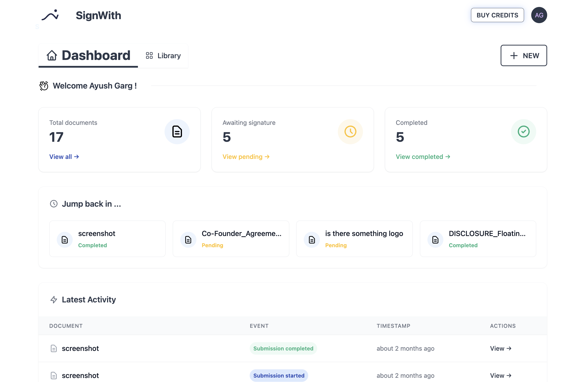This screenshot has width=588, height=382.
Task: Click the Awaiting signature clock icon
Action: pos(350,132)
